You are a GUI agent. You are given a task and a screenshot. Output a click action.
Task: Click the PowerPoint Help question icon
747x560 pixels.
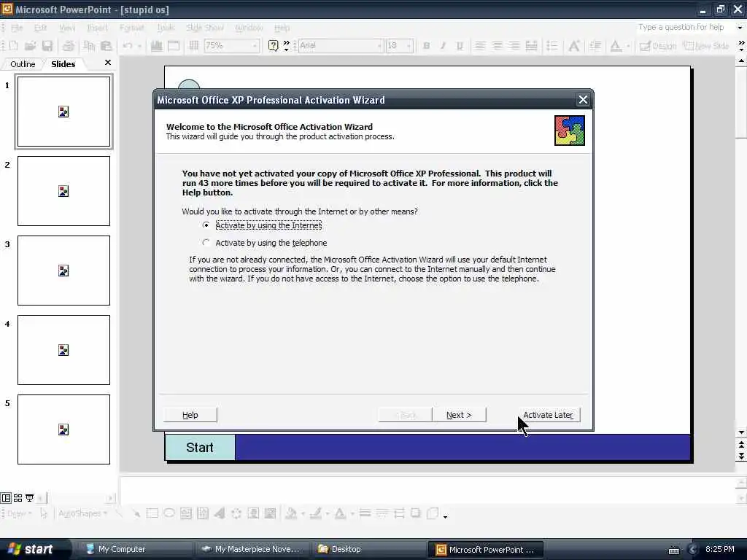pos(273,46)
